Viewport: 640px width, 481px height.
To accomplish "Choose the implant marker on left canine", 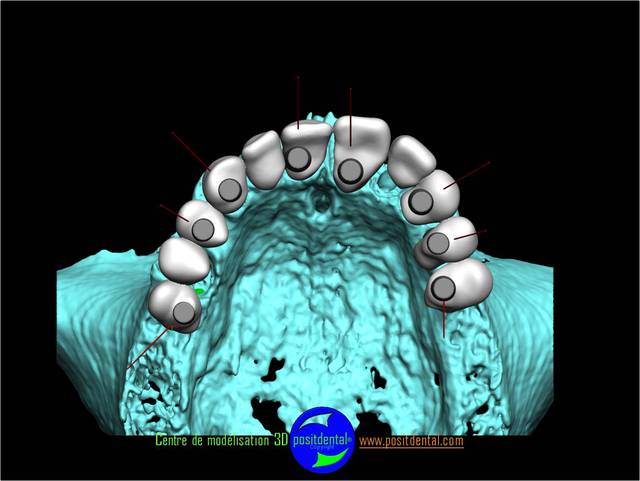I will click(230, 191).
